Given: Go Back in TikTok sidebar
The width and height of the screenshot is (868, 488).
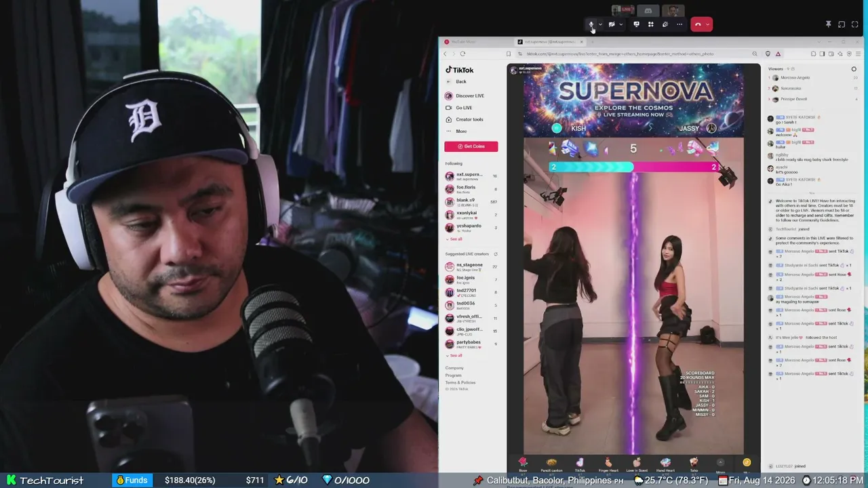Looking at the screenshot, I should (x=456, y=81).
